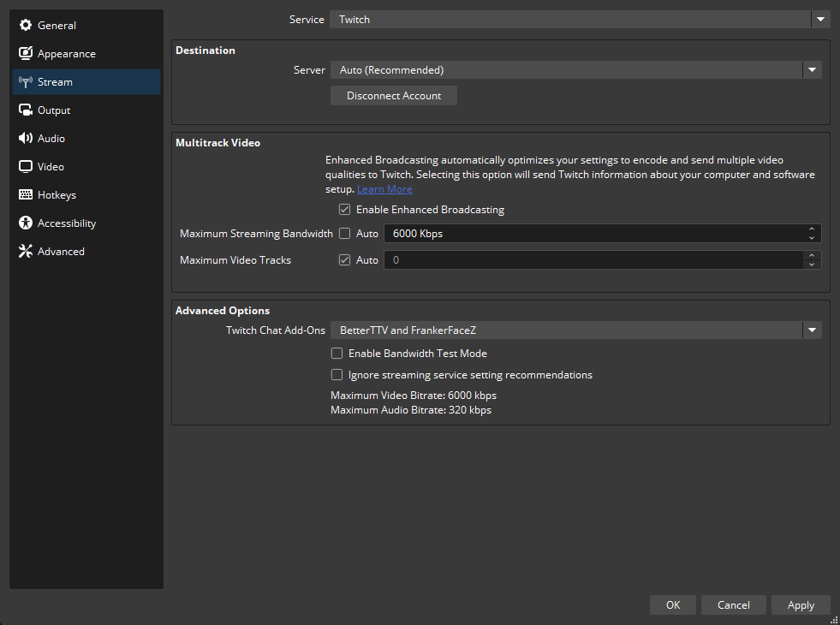This screenshot has width=840, height=625.
Task: Click the Advanced tools icon
Action: 25,251
